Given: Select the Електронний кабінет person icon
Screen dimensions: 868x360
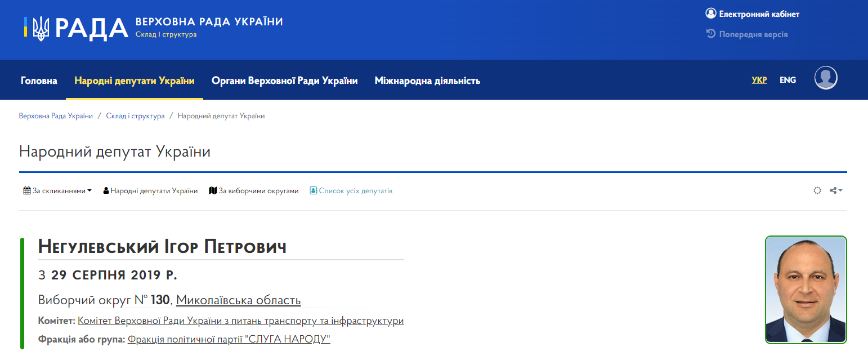Looking at the screenshot, I should click(711, 12).
